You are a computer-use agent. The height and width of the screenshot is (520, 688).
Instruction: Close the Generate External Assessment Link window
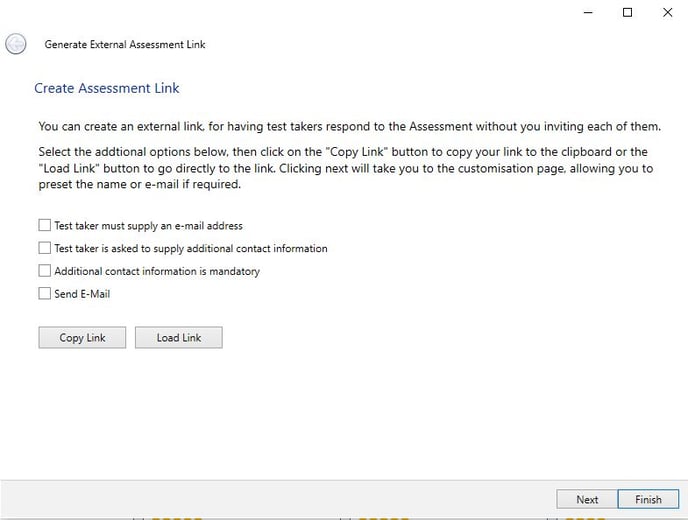tap(667, 12)
